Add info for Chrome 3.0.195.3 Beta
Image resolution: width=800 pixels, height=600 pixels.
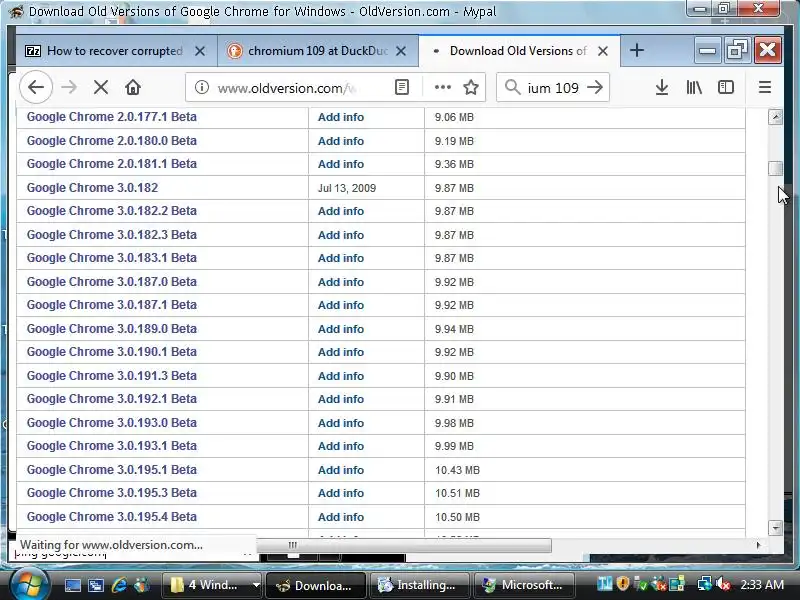click(x=341, y=493)
